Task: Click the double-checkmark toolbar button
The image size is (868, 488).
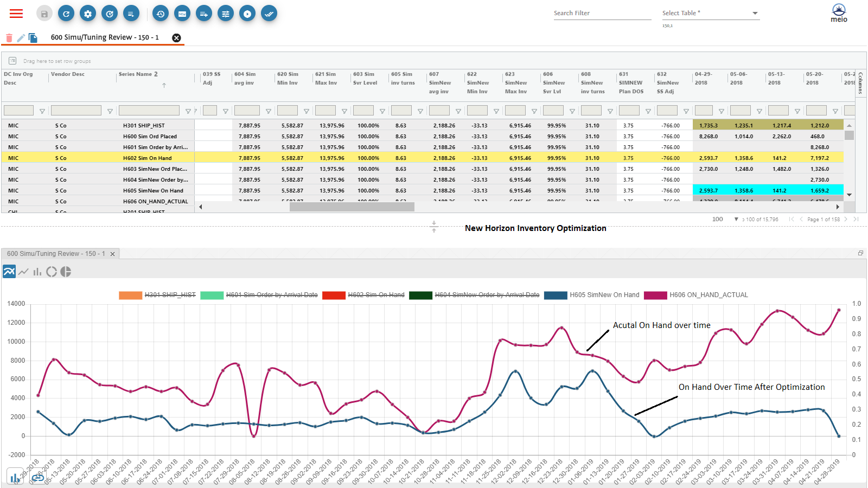Action: coord(269,14)
